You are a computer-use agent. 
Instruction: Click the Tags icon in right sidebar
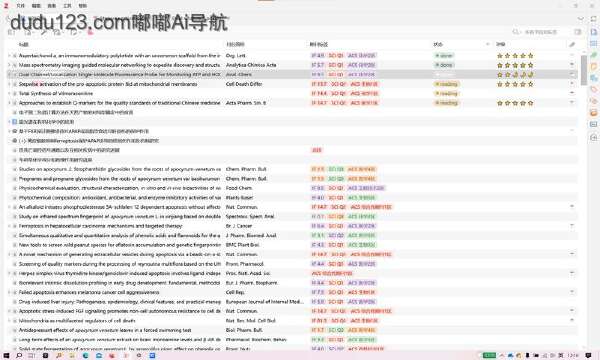tap(593, 90)
